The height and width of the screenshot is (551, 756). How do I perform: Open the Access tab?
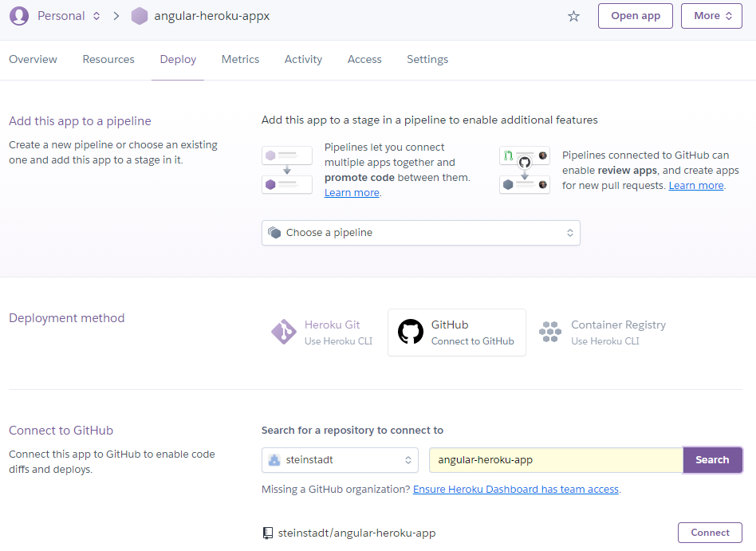(x=364, y=59)
